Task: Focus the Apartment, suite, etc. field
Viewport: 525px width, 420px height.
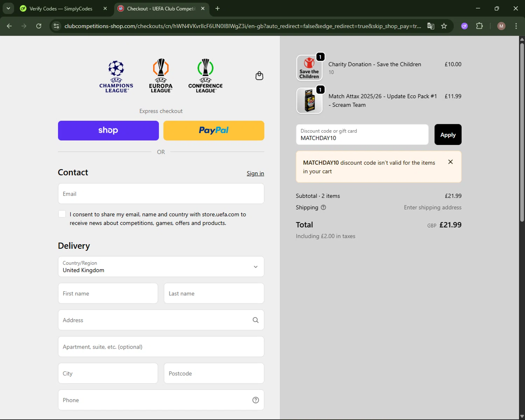Action: click(x=161, y=346)
